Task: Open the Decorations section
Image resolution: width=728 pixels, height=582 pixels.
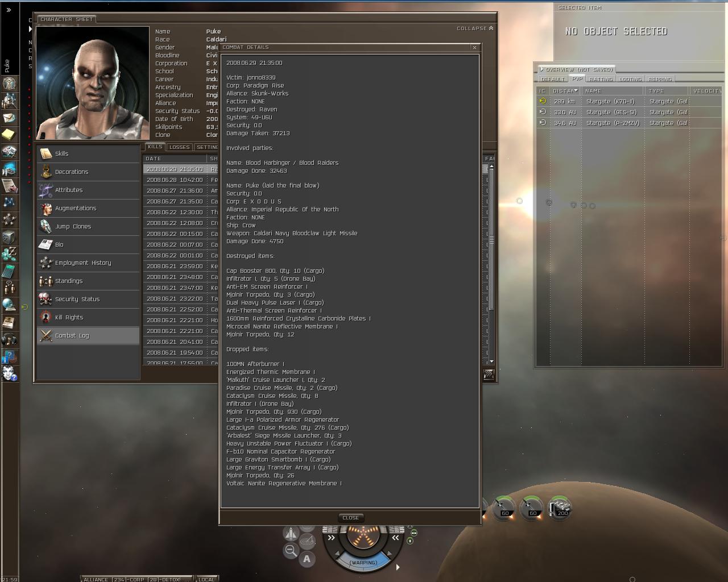Action: 88,172
